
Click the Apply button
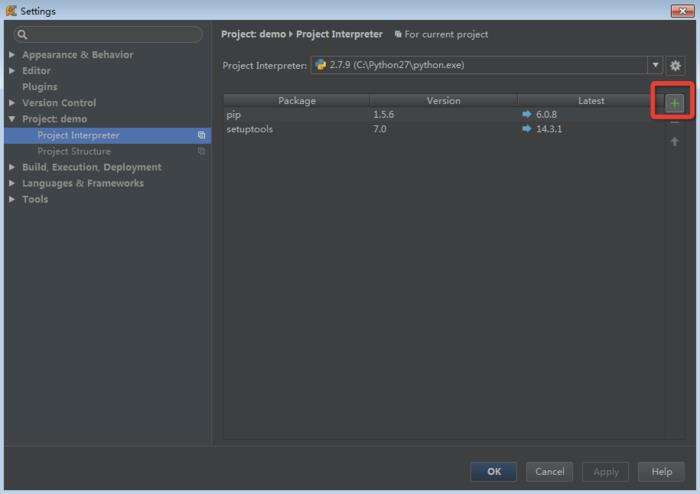606,472
